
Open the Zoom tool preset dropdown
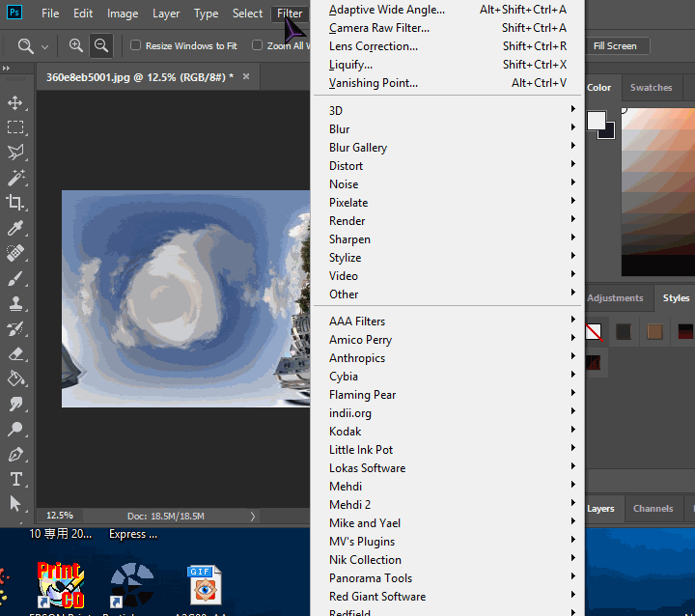click(44, 46)
